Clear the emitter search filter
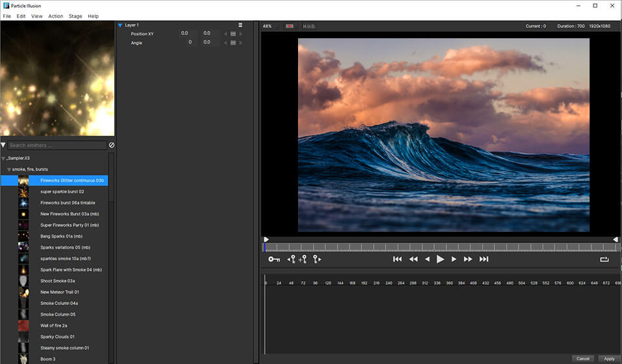Screen dimensions: 622x364 (x=111, y=146)
